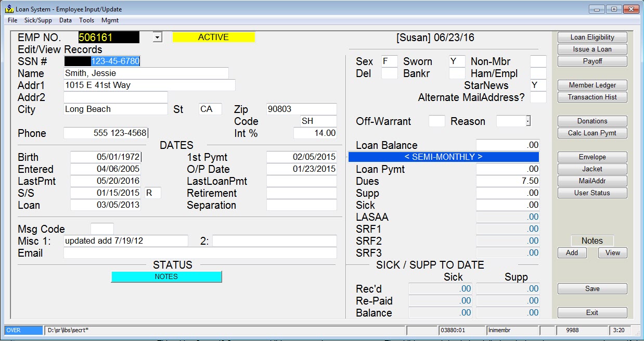644x341 pixels.
Task: Add a new note
Action: click(x=572, y=253)
